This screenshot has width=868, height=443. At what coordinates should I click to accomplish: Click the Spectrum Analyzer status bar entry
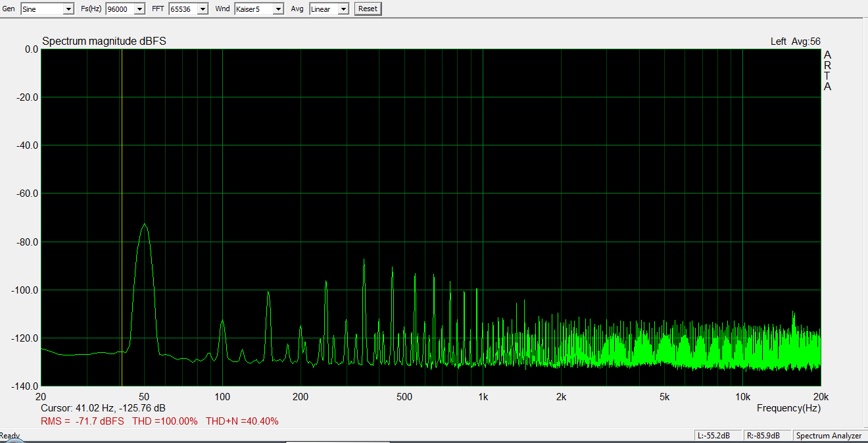pyautogui.click(x=829, y=436)
